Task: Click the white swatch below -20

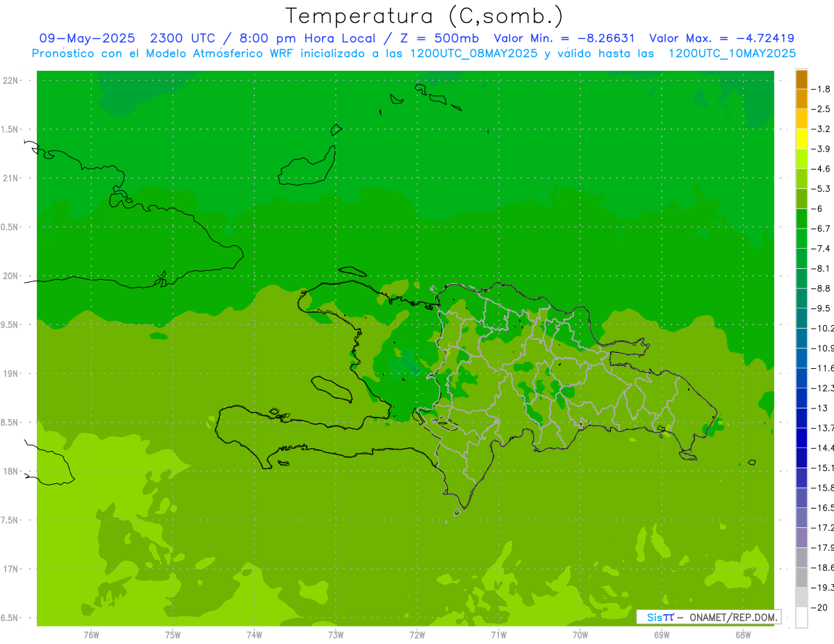Action: click(801, 618)
